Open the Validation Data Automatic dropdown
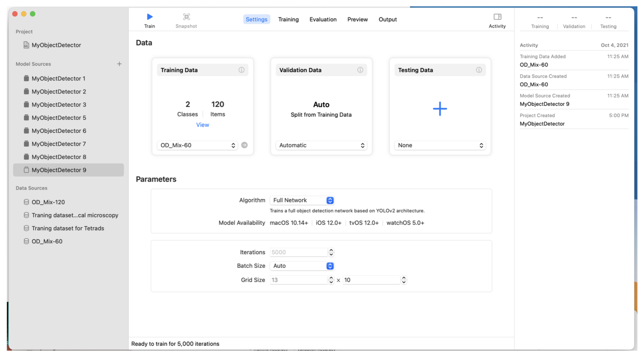 click(321, 145)
